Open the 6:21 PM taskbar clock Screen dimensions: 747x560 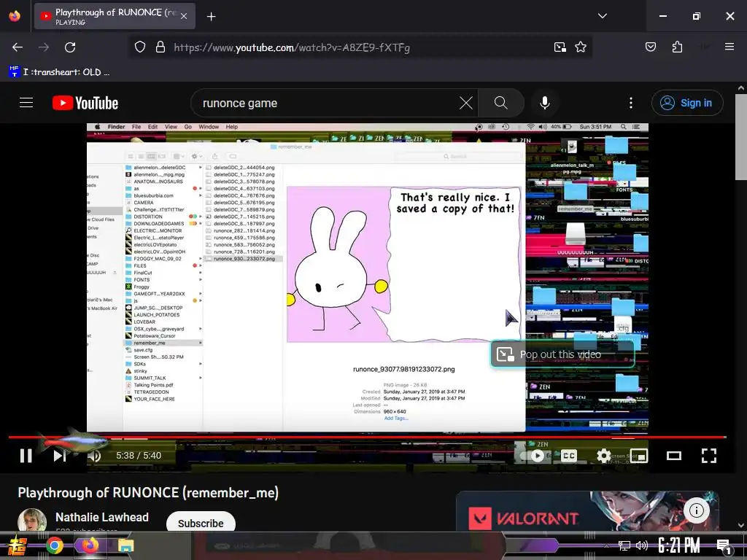point(679,545)
